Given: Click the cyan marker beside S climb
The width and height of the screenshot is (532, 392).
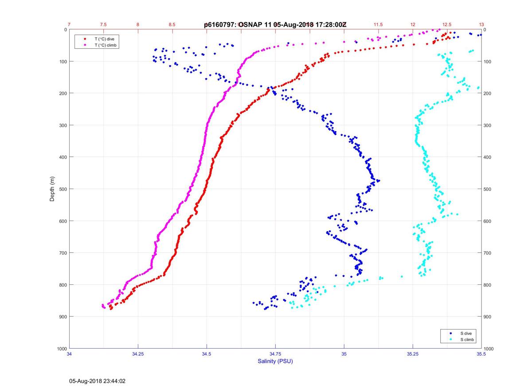Looking at the screenshot, I should click(450, 339).
